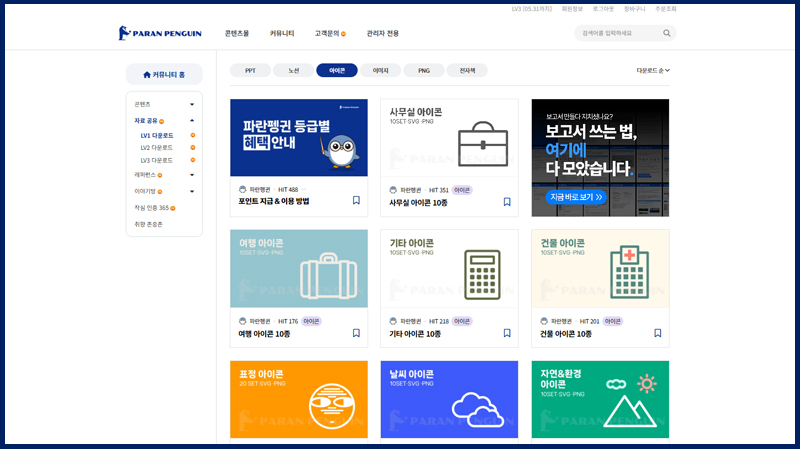The height and width of the screenshot is (449, 800).
Task: Click the title 여행 아이콘 10종
Action: 264,334
